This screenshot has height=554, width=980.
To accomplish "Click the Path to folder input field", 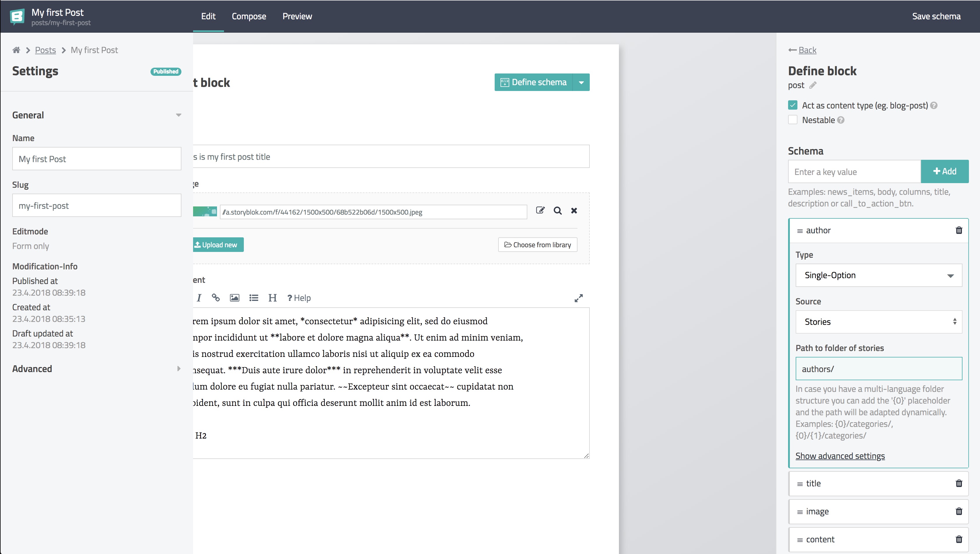I will coord(878,368).
